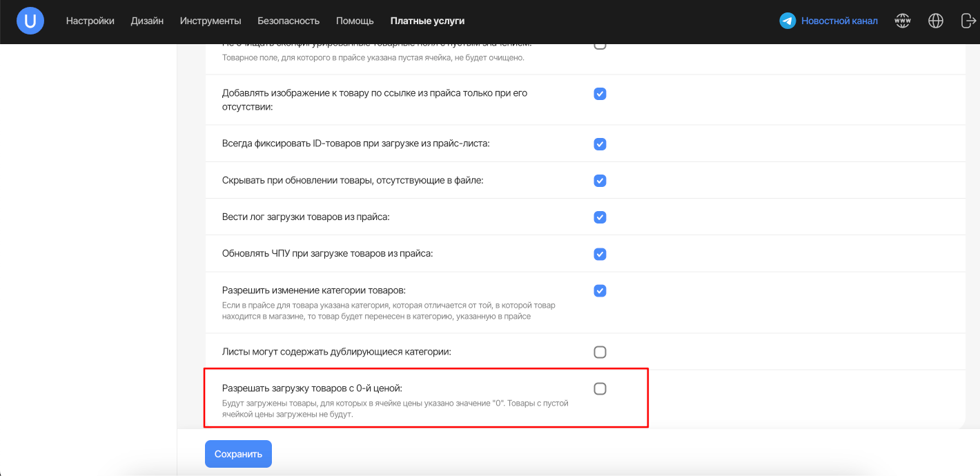
Task: Disable the price upload log checkbox
Action: [x=600, y=217]
